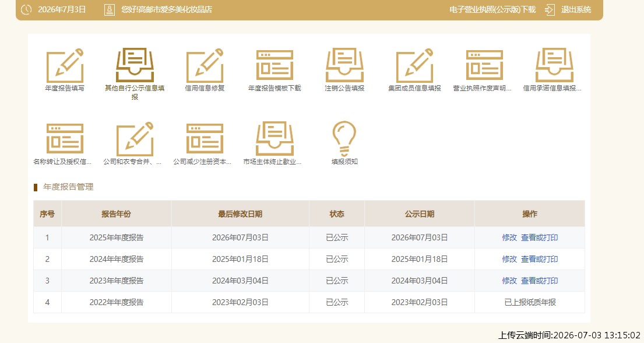Select the 2023年年度报告 cell

[x=117, y=281]
